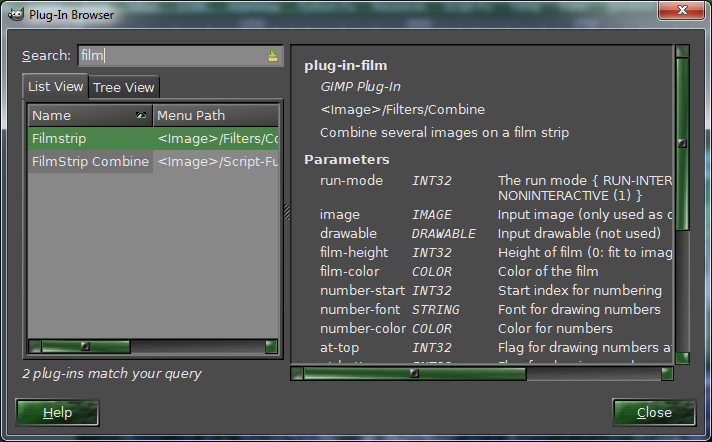
Task: Click the 'GIMP Plug-In' text
Action: (x=361, y=87)
